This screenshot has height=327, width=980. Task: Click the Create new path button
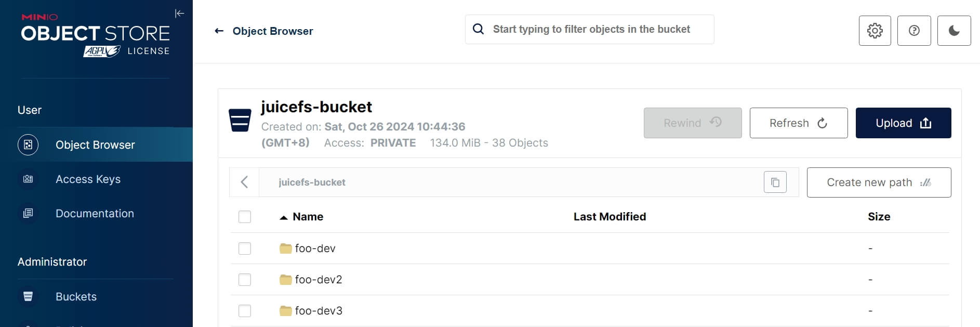pyautogui.click(x=878, y=182)
